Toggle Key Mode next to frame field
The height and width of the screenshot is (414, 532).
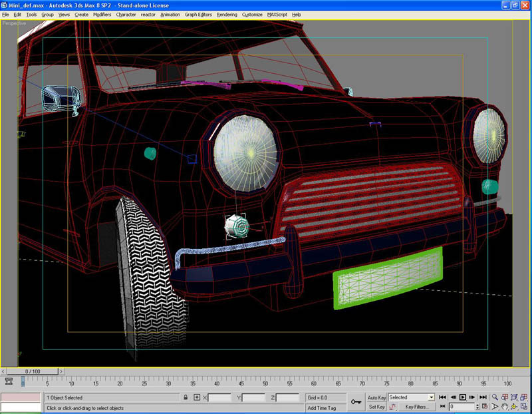click(442, 407)
